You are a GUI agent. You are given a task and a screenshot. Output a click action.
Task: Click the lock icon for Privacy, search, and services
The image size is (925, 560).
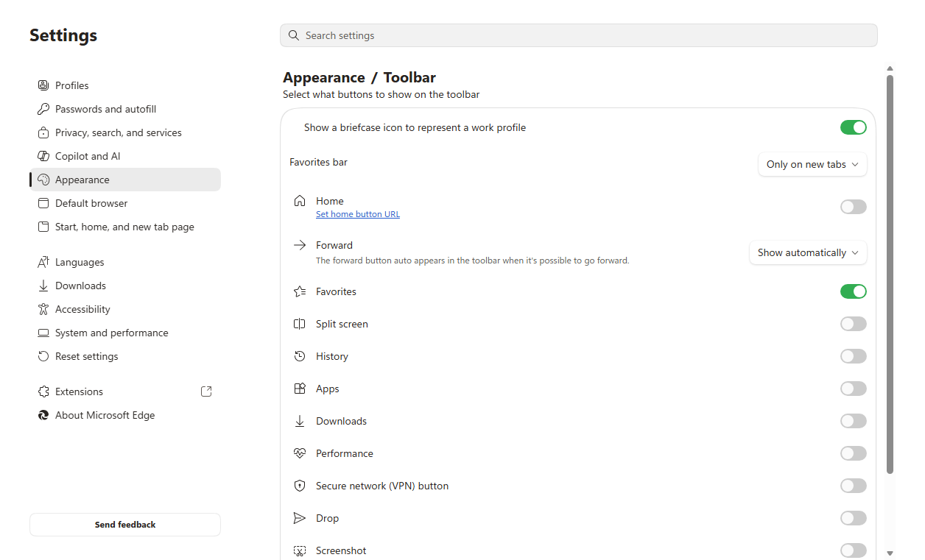(43, 132)
